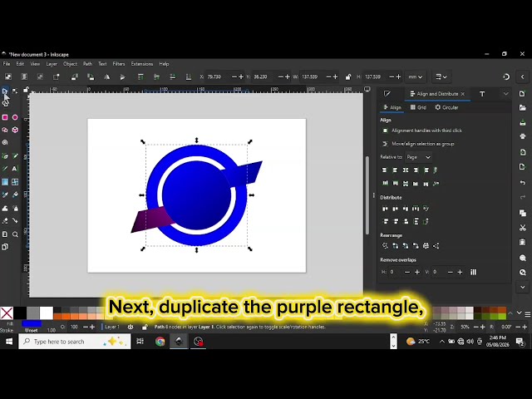This screenshot has height=399, width=532.
Task: Show hidden system tray icons arrow
Action: tap(441, 342)
